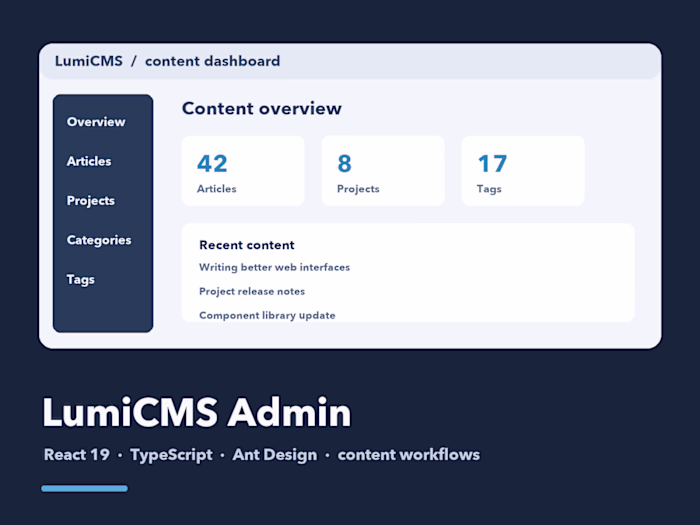
Task: Click the 'Content overview' heading
Action: [262, 108]
